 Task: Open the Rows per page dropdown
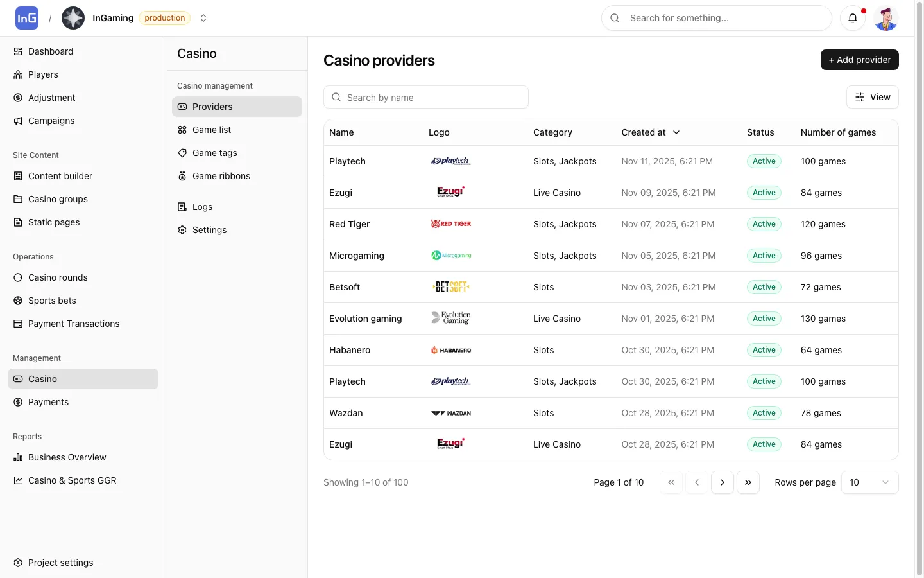[x=869, y=482]
